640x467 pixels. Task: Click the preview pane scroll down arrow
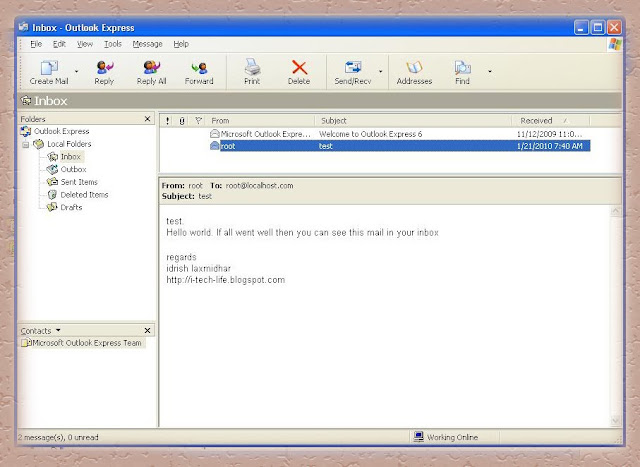pos(616,420)
